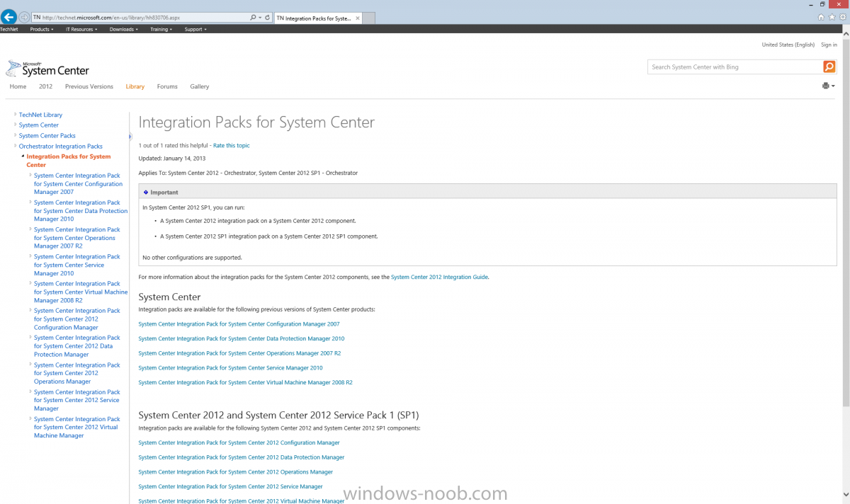Click the Search System Center with Bing box
This screenshot has width=850, height=504.
(x=735, y=67)
